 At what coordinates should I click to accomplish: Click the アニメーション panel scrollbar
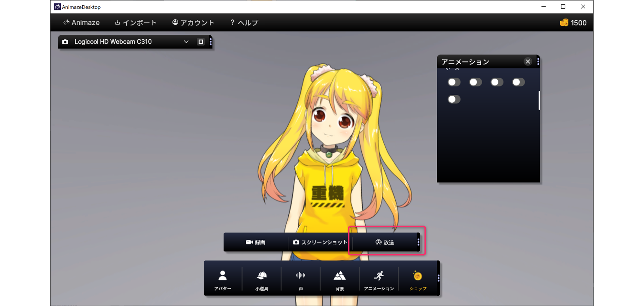coord(539,101)
